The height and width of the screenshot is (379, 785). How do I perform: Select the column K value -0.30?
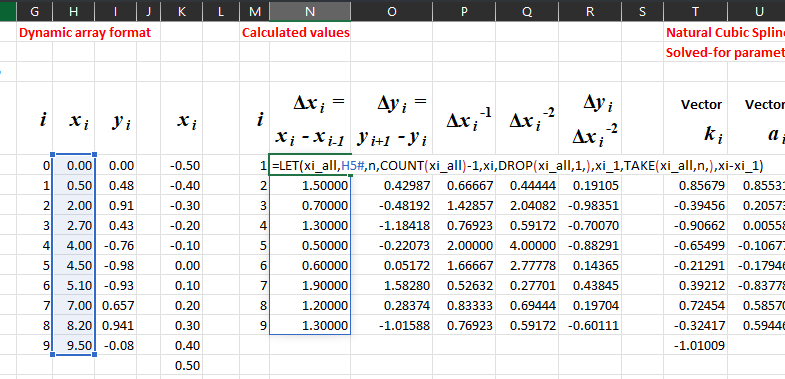pos(182,206)
